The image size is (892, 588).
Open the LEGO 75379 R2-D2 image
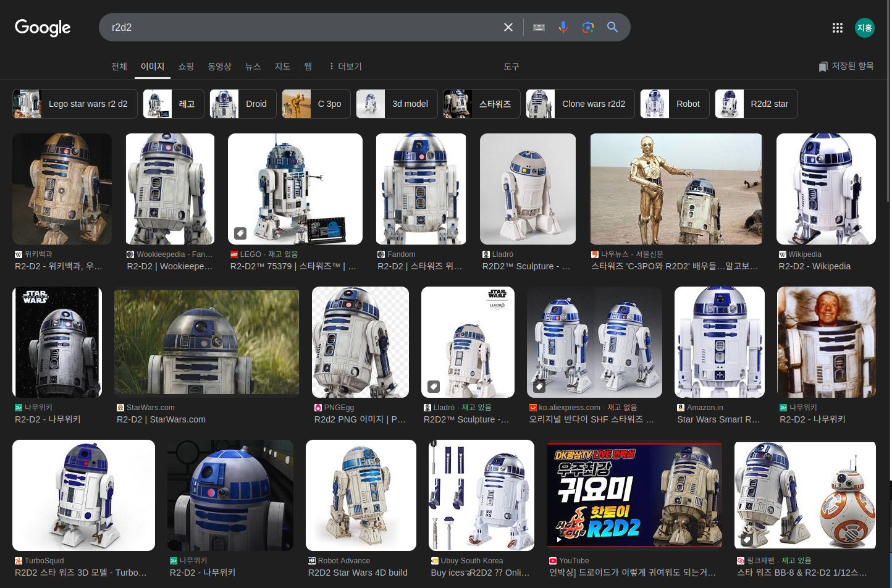click(295, 189)
